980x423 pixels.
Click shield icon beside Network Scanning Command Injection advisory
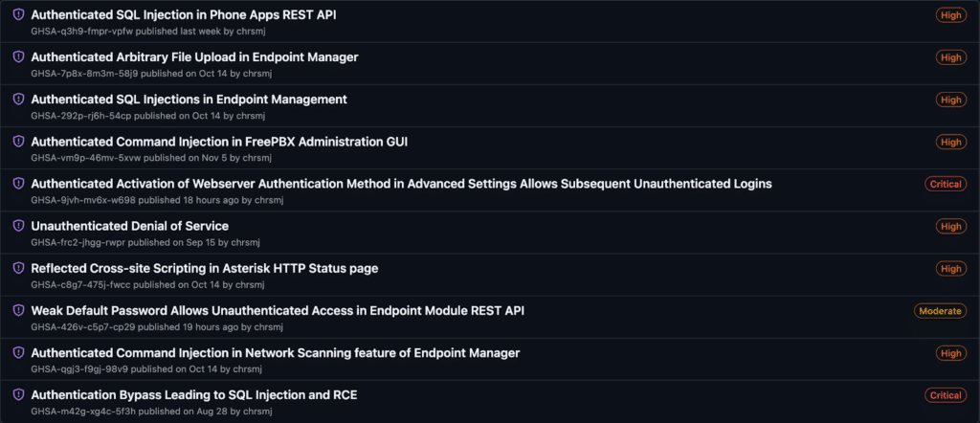pos(18,353)
